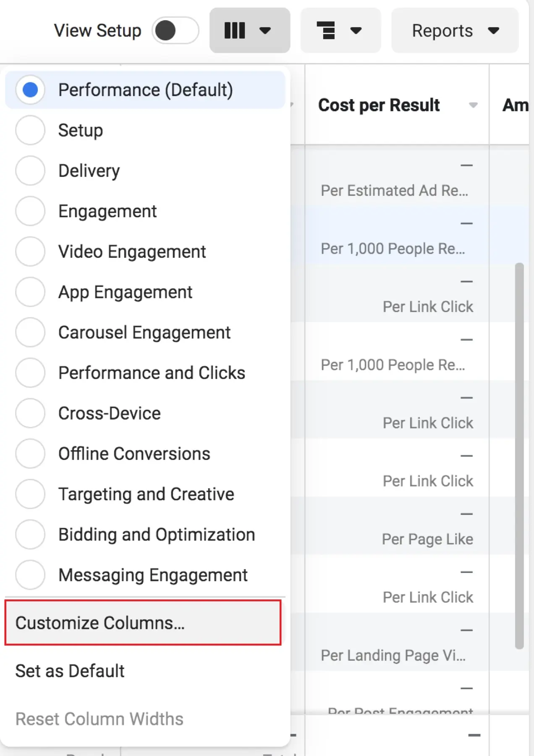Select the Performance (Default) radio option

point(30,90)
